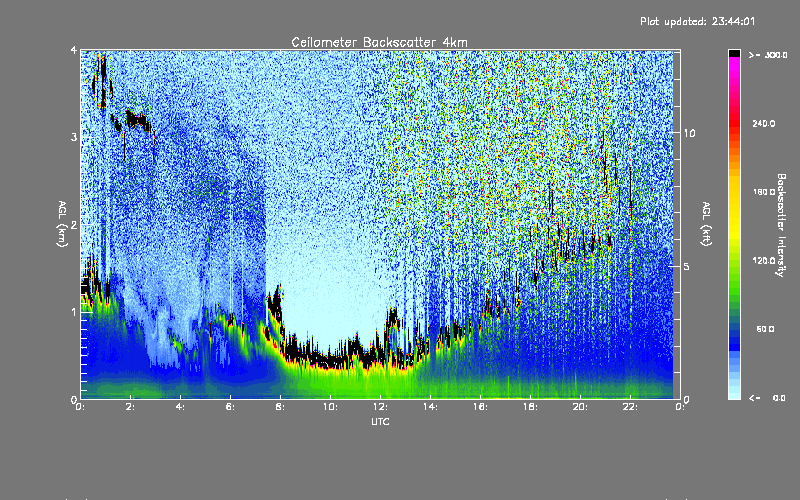Click the '14:' tick on UTC axis
The height and width of the screenshot is (500, 800).
(430, 407)
